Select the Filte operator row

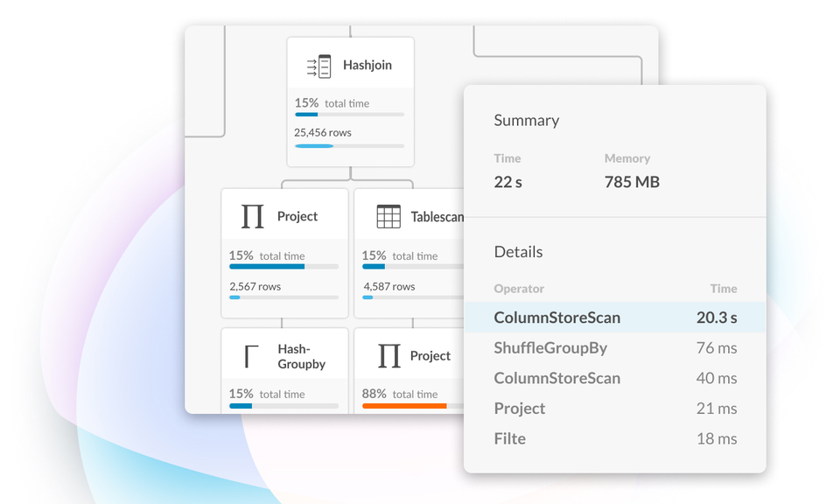coord(612,438)
